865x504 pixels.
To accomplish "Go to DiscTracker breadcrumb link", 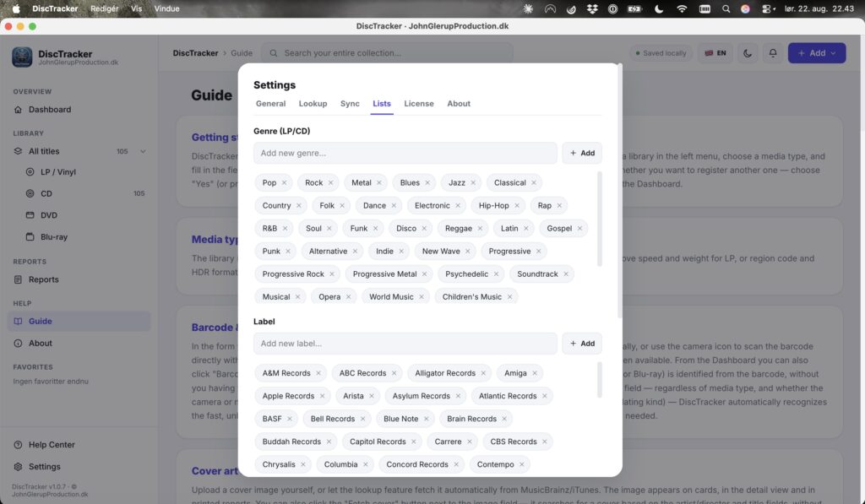I will 195,53.
